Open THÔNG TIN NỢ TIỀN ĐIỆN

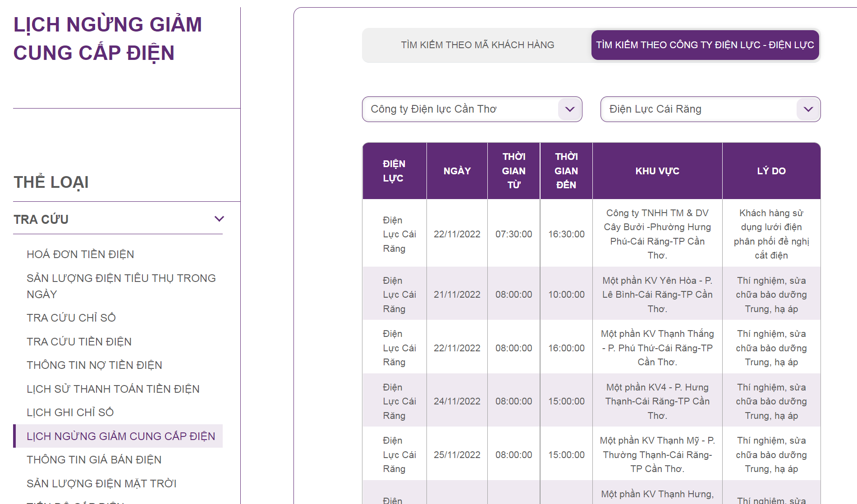[94, 365]
